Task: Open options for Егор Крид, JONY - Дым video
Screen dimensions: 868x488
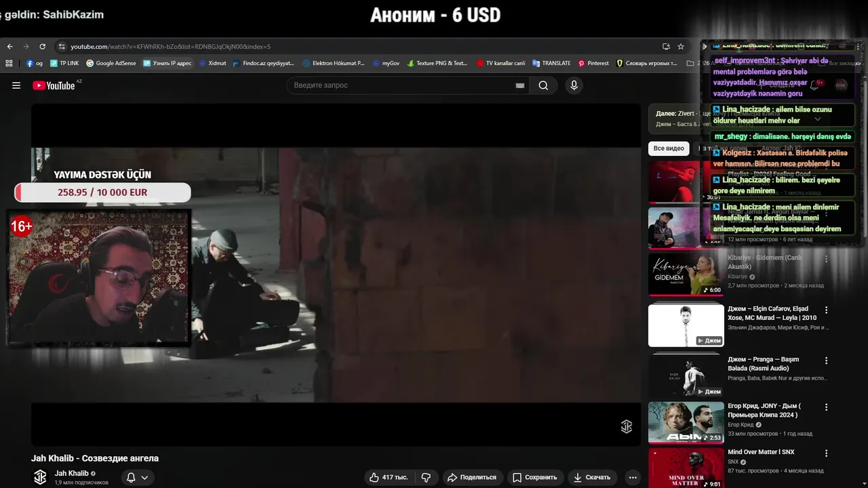Action: click(826, 407)
